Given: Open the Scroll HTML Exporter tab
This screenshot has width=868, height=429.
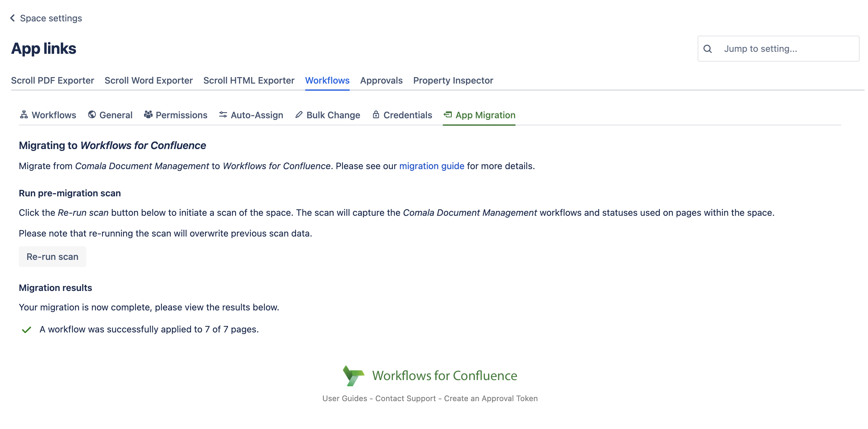Looking at the screenshot, I should click(249, 81).
